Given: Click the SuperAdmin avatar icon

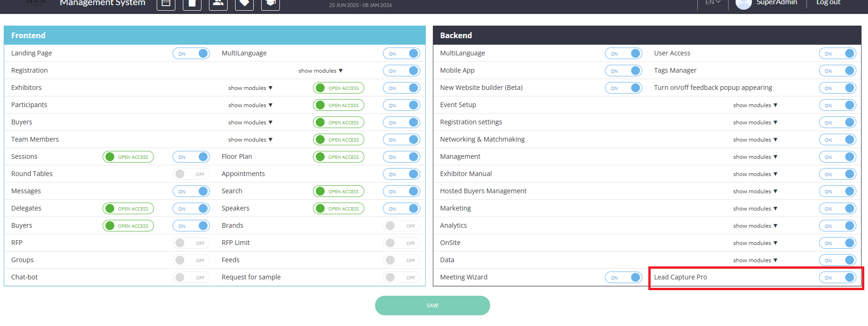Looking at the screenshot, I should (x=743, y=3).
